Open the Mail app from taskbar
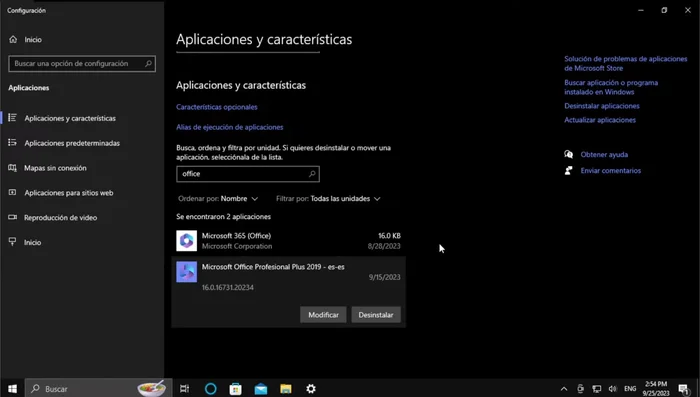Image resolution: width=700 pixels, height=397 pixels. (261, 389)
